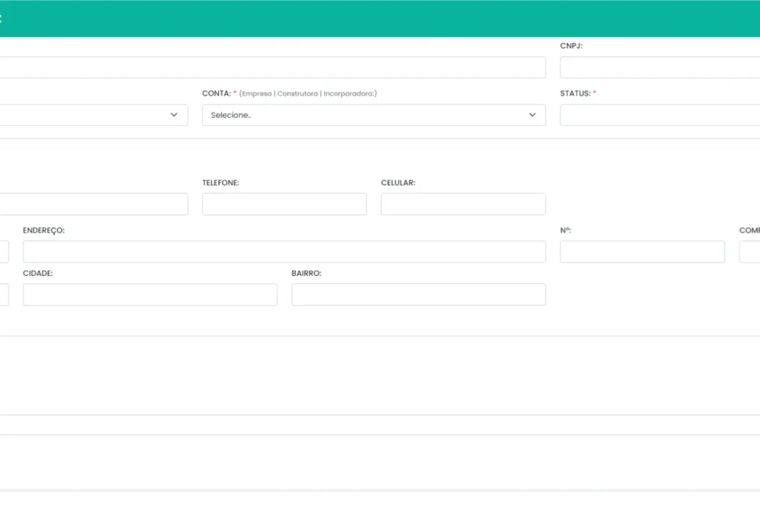Click the ENDEREÇO input field
Viewport: 760px width, 532px height.
tap(283, 251)
